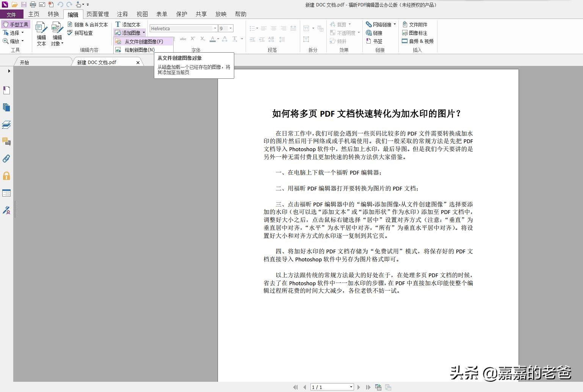Open the bookmarks panel in the left sidebar
This screenshot has height=392, width=583.
[x=6, y=90]
